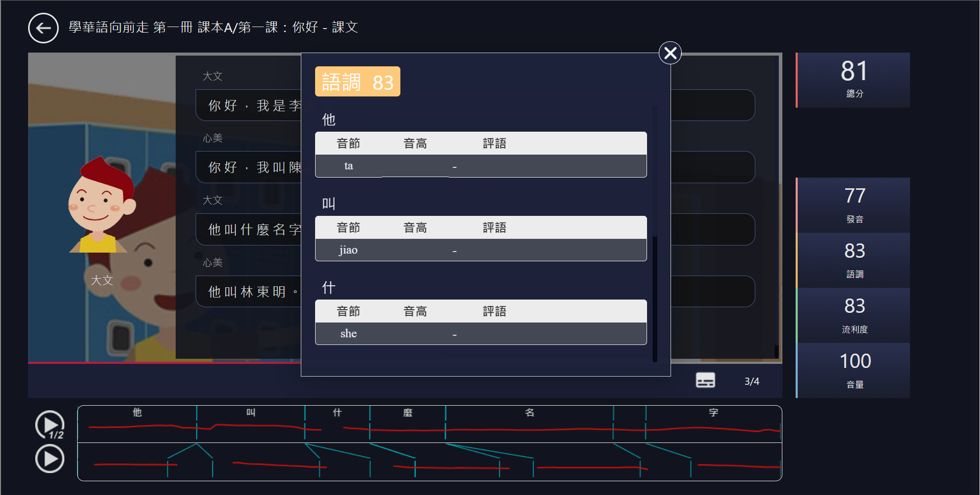Select the 流利度 83 score panel
The height and width of the screenshot is (495, 980).
pyautogui.click(x=853, y=315)
